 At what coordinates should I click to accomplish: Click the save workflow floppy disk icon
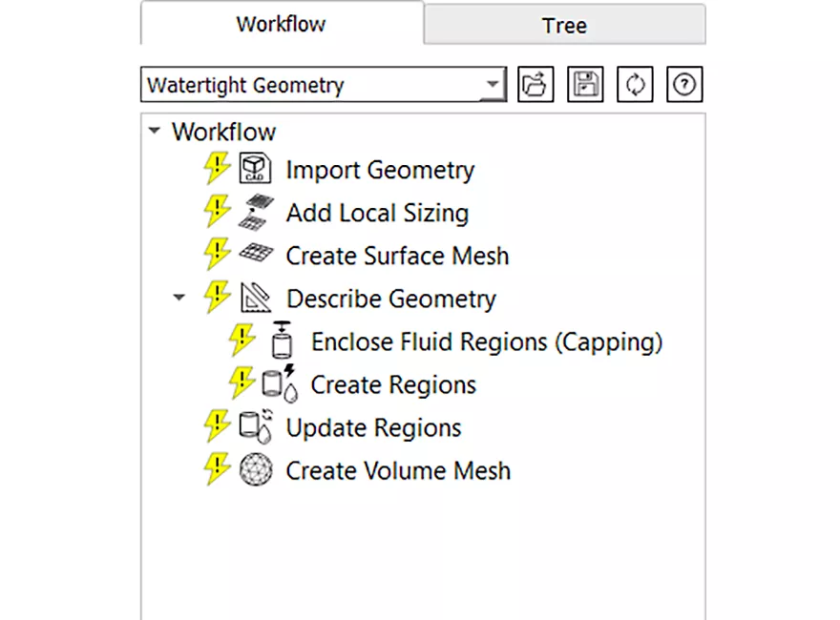click(x=585, y=84)
